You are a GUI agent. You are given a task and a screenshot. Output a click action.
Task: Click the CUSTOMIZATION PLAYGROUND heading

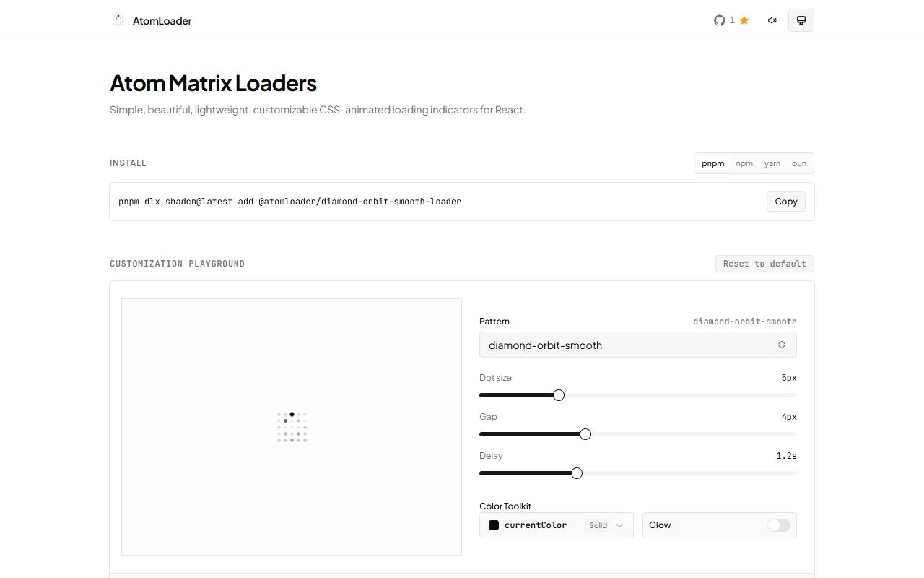[x=177, y=264]
